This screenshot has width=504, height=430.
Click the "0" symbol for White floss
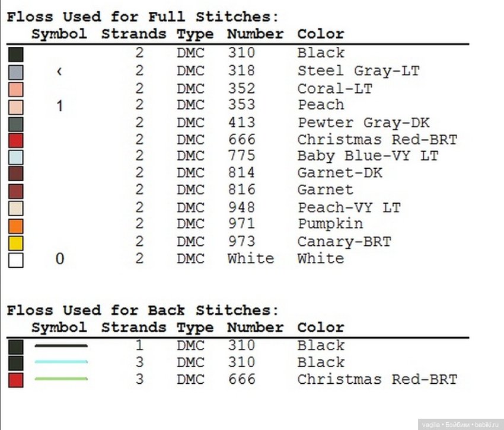click(59, 259)
